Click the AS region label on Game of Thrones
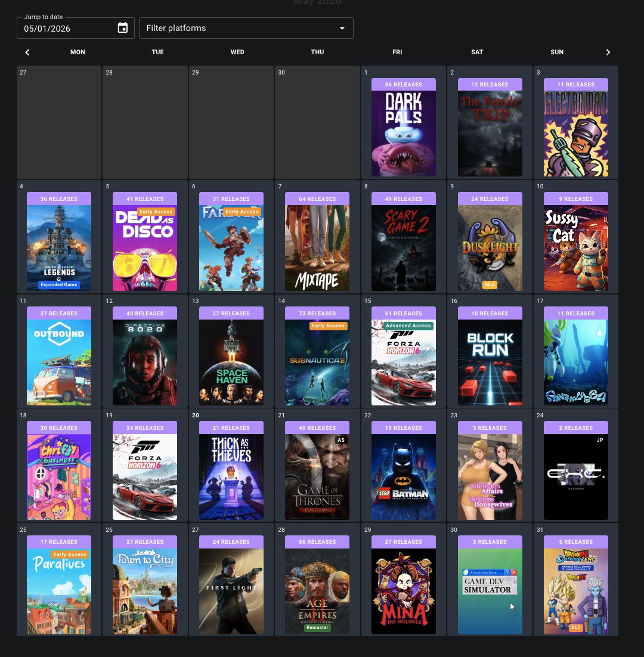Image resolution: width=644 pixels, height=657 pixels. pos(341,440)
